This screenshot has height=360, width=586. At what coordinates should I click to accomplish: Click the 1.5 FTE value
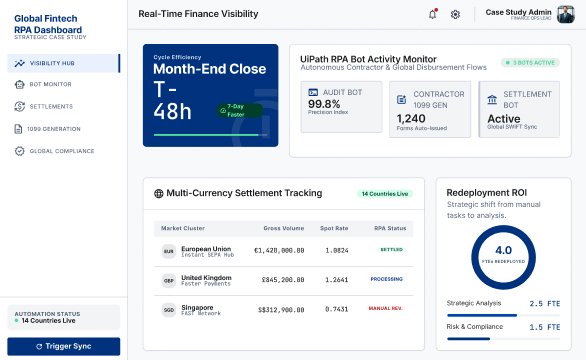545,327
